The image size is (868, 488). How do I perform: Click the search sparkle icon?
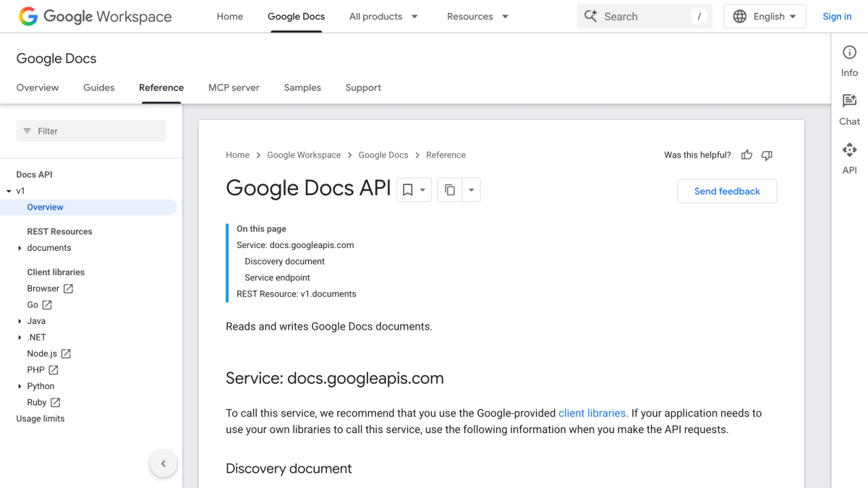tap(591, 17)
